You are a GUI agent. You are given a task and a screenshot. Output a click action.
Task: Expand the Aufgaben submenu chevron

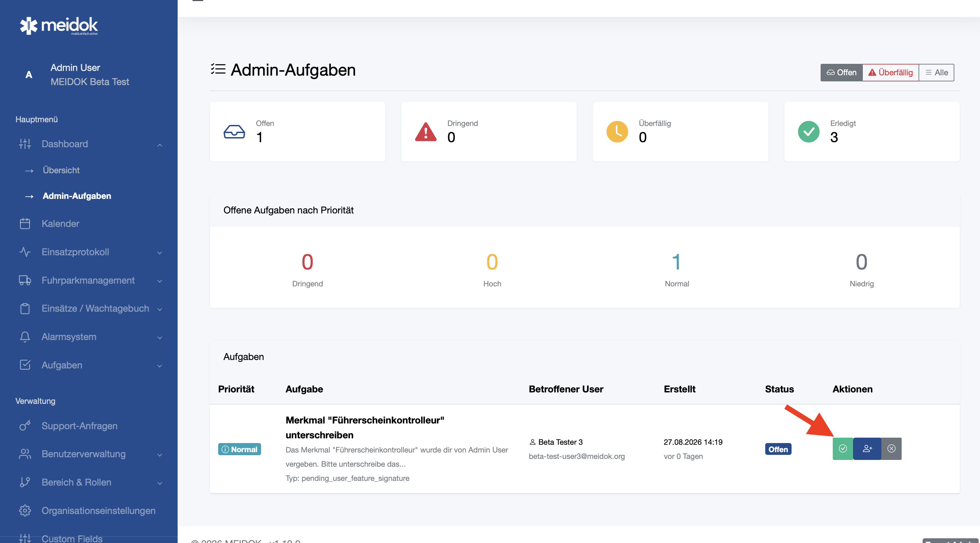pos(160,366)
